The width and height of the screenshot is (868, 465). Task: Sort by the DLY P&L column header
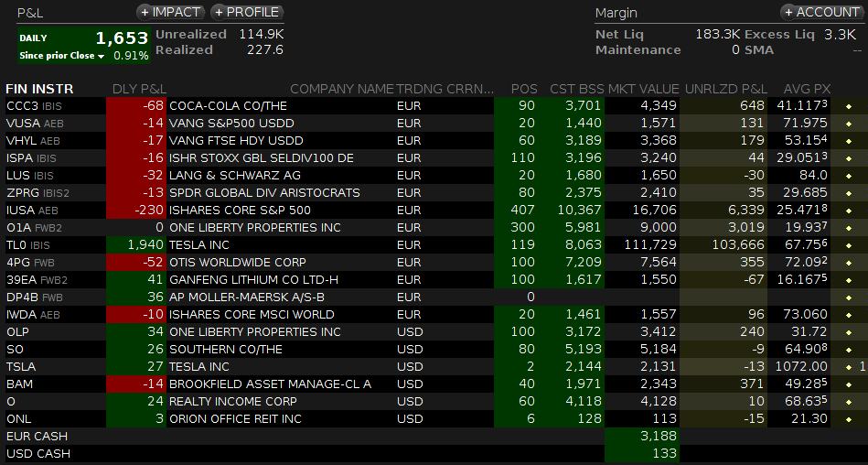pos(139,89)
